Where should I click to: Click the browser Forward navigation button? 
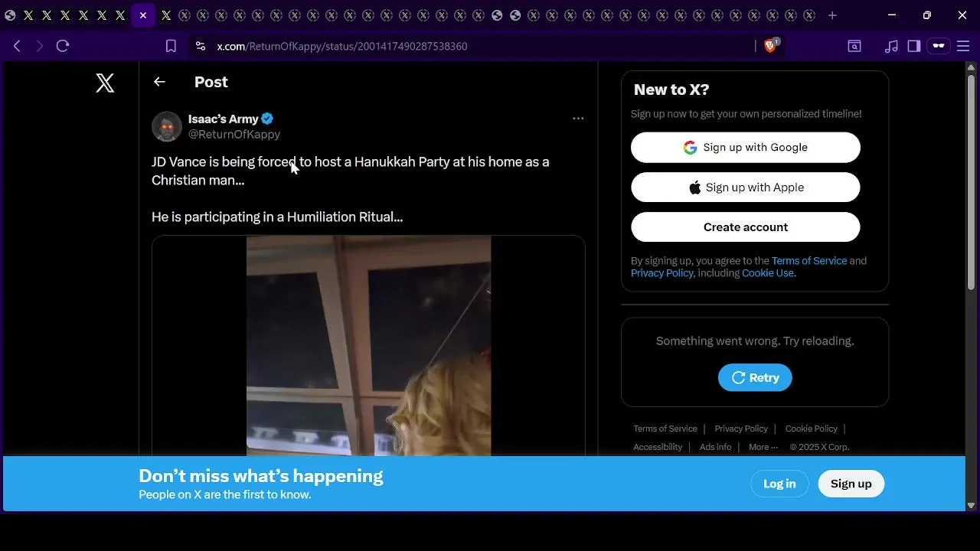tap(40, 46)
